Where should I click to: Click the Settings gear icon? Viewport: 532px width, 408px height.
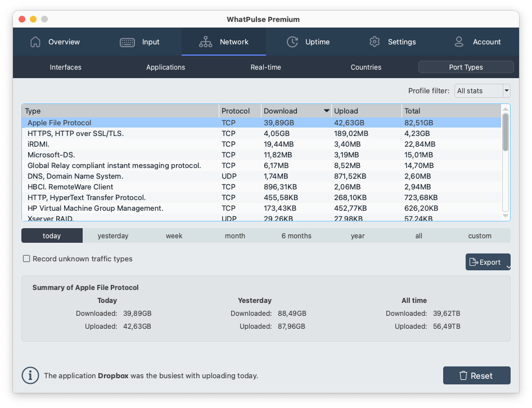(375, 42)
